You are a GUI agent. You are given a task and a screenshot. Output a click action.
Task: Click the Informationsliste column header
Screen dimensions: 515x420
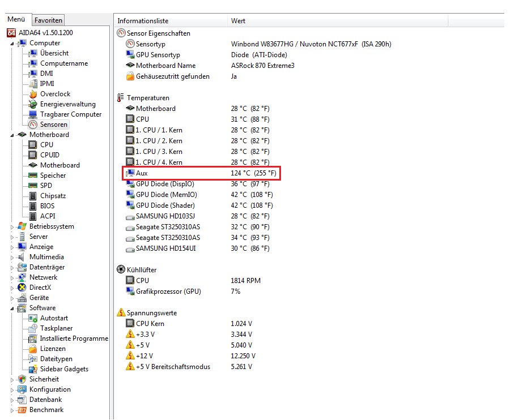coord(171,21)
